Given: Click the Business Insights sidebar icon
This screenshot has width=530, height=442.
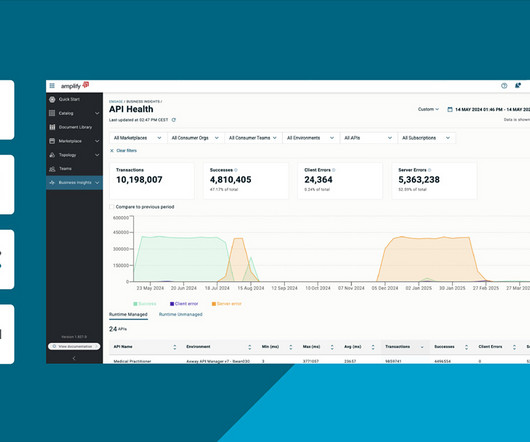Looking at the screenshot, I should (52, 182).
